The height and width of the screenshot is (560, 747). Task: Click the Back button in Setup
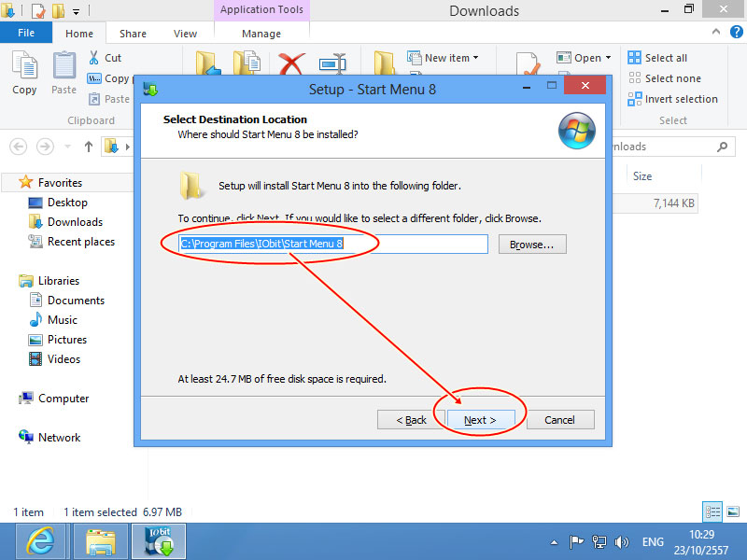(411, 420)
